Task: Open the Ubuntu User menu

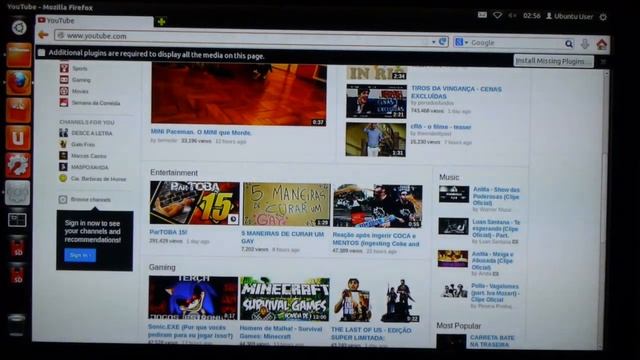Action: (569, 16)
